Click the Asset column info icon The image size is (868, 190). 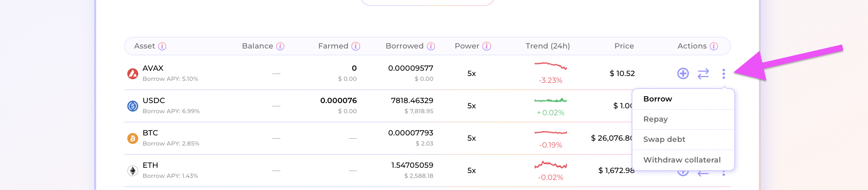(162, 46)
